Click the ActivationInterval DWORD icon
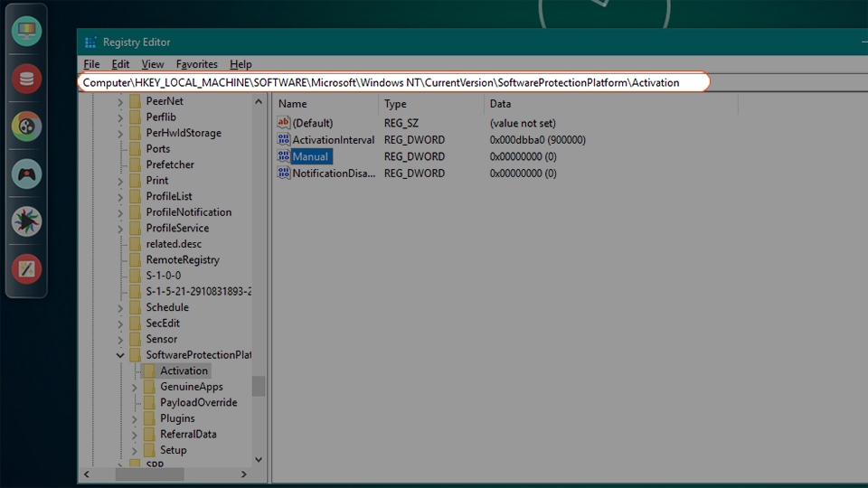Image resolution: width=868 pixels, height=488 pixels. click(x=284, y=140)
